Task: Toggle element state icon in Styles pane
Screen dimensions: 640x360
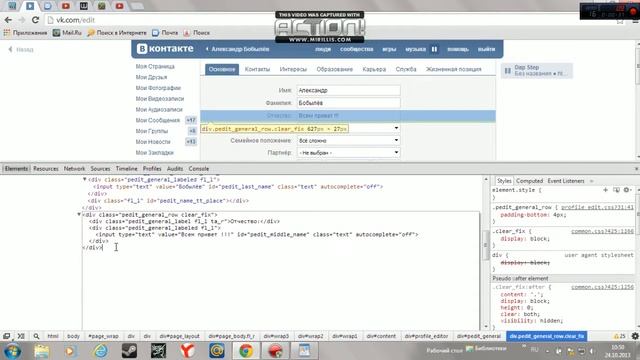Action: tap(616, 190)
